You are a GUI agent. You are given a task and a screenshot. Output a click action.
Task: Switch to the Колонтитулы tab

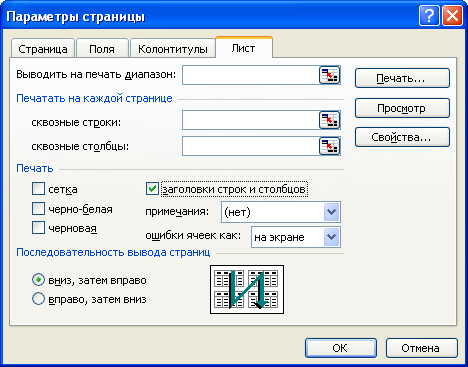(173, 49)
